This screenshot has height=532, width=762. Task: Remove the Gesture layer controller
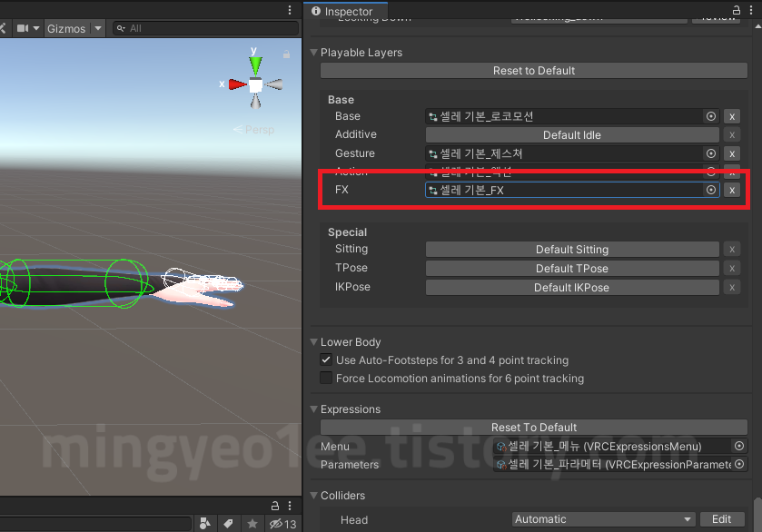point(732,154)
